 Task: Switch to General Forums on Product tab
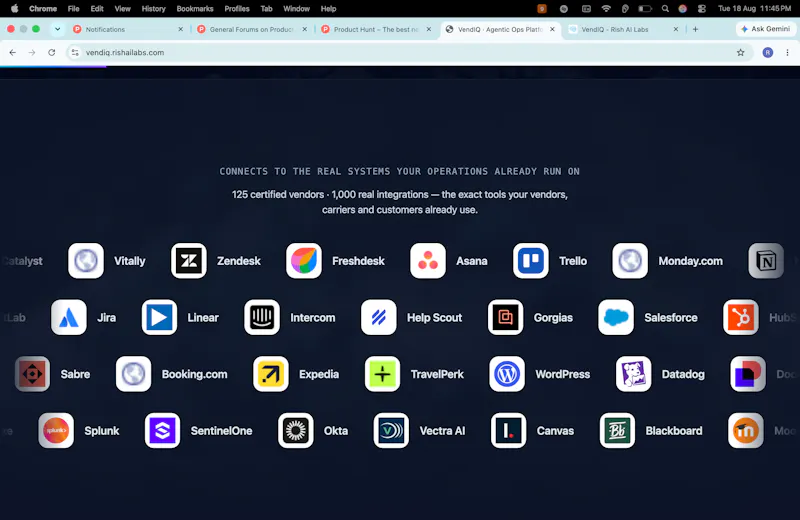(252, 30)
